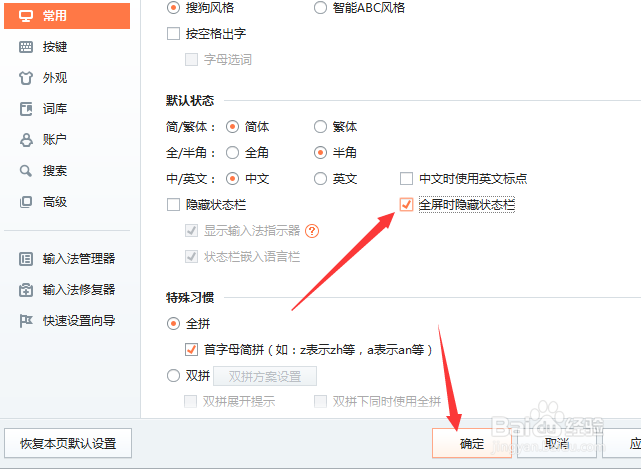
Task: Tick 中文时使用英文标点 checkbox
Action: pos(406,179)
